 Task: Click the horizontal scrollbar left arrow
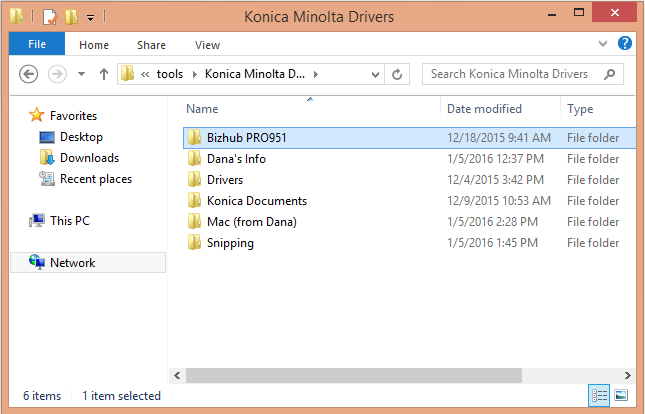[x=177, y=375]
